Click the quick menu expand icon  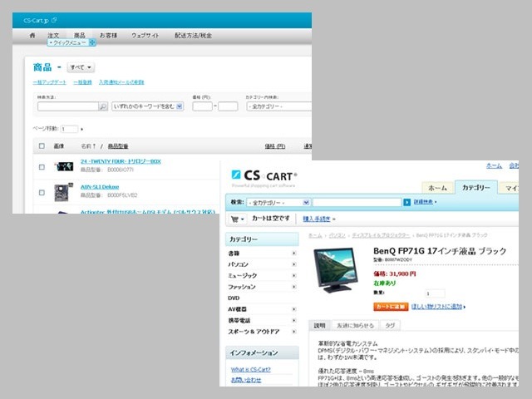click(92, 42)
